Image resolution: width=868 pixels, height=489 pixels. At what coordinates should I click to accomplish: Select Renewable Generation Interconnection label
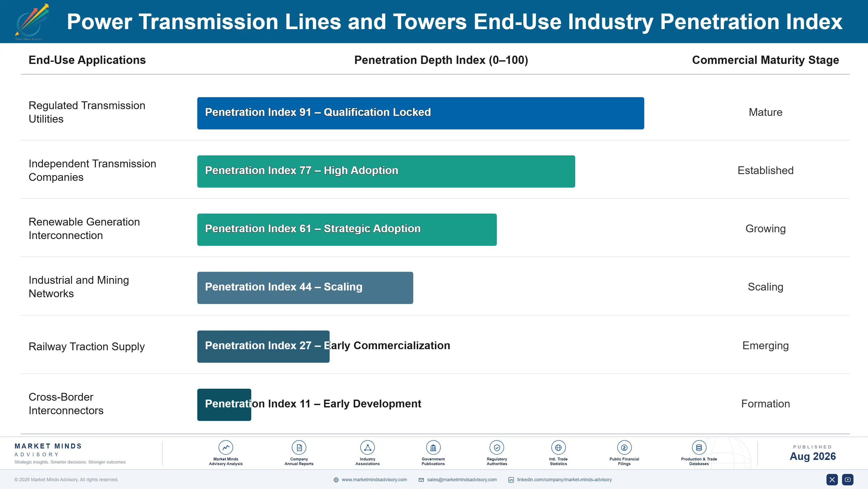coord(84,228)
